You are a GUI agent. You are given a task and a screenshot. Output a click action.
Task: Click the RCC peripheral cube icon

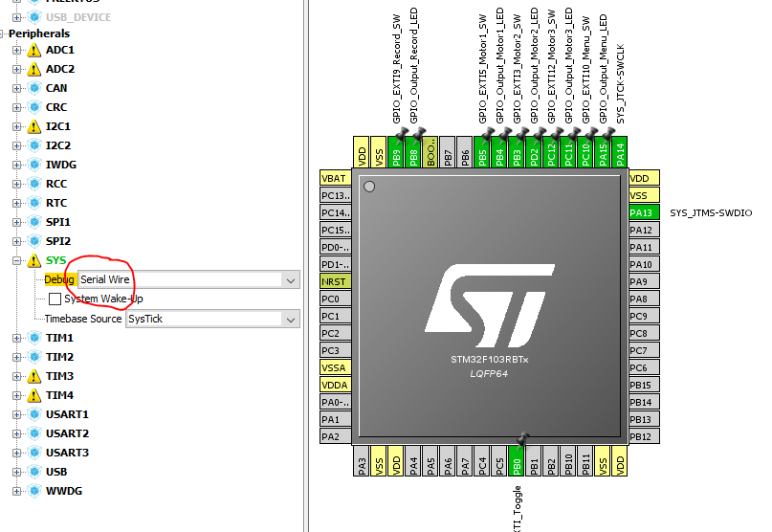34,185
